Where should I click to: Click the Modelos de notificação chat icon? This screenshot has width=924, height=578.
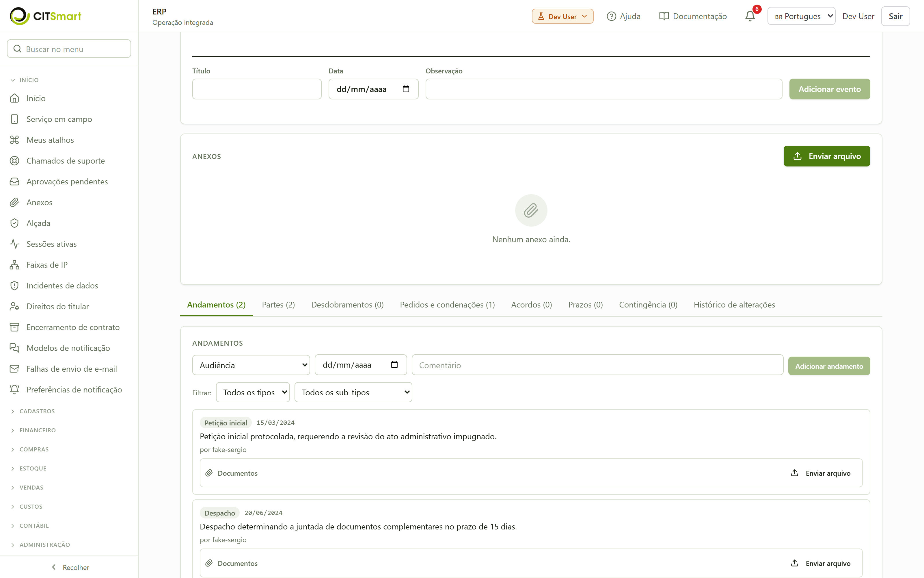pos(14,348)
